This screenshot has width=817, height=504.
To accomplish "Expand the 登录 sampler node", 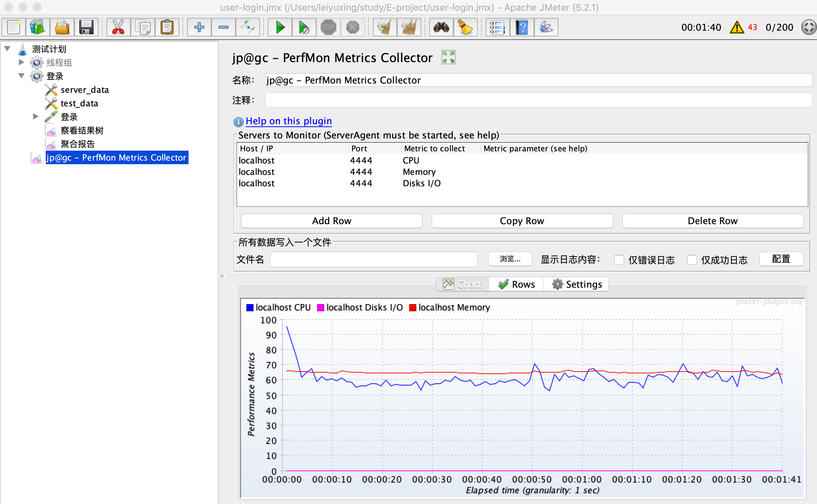I will 35,116.
